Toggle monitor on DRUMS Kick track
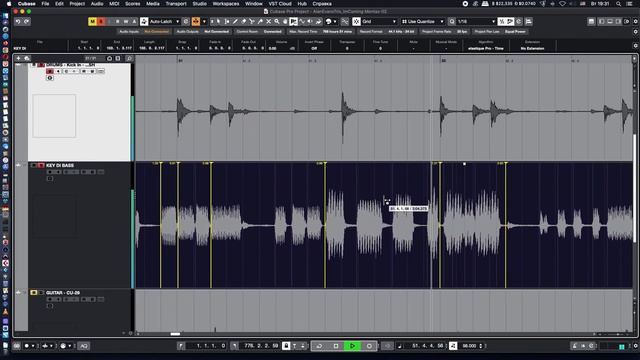The image size is (640, 360). tap(58, 71)
